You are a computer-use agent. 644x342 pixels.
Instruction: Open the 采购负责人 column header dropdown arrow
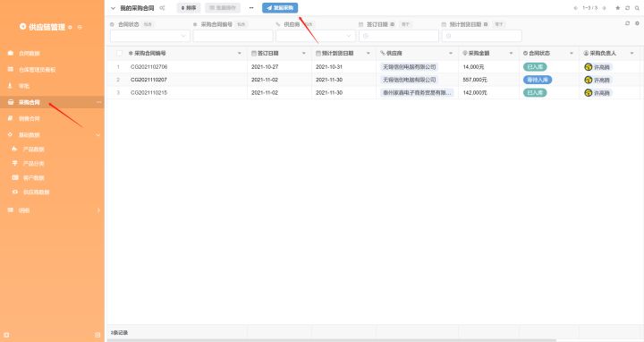click(x=632, y=53)
